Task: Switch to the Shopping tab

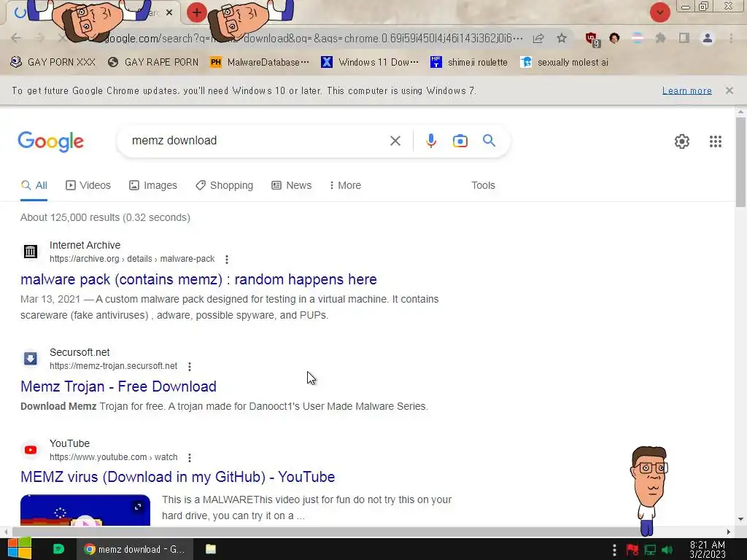Action: coord(225,186)
